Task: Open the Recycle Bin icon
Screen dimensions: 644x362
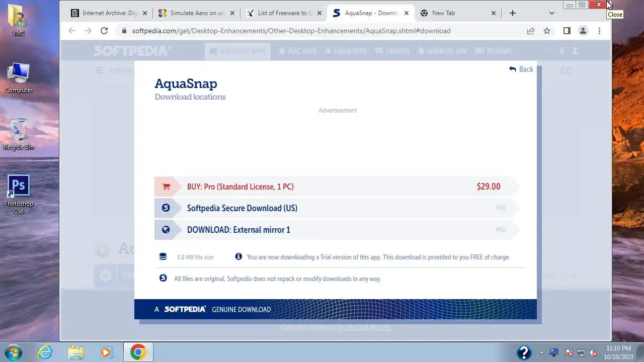Action: (18, 134)
